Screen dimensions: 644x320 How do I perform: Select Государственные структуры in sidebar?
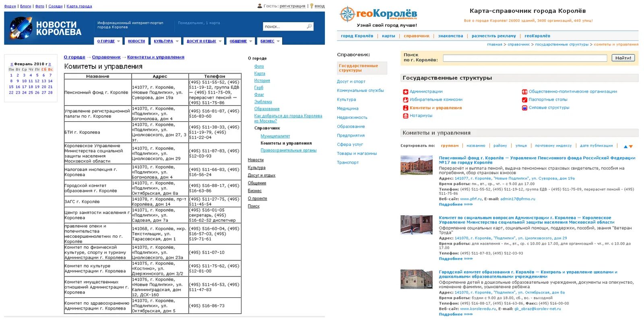(362, 68)
